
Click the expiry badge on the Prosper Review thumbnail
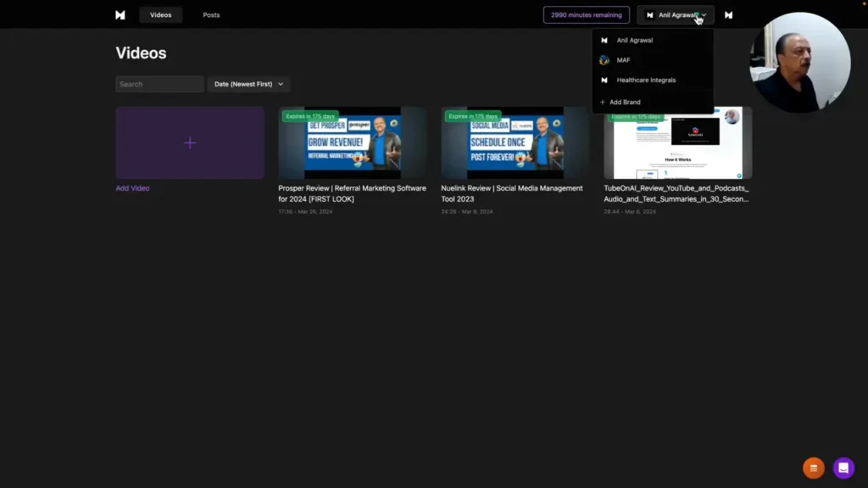pyautogui.click(x=310, y=116)
